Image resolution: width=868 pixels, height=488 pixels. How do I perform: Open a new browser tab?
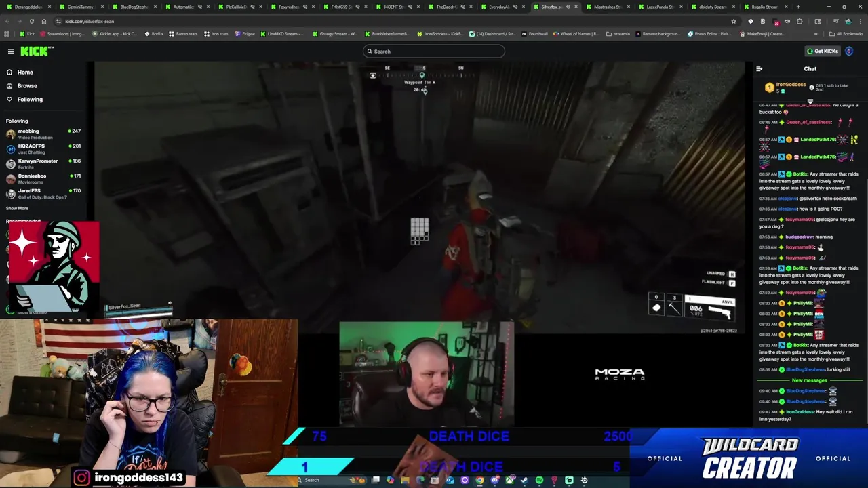pyautogui.click(x=798, y=7)
